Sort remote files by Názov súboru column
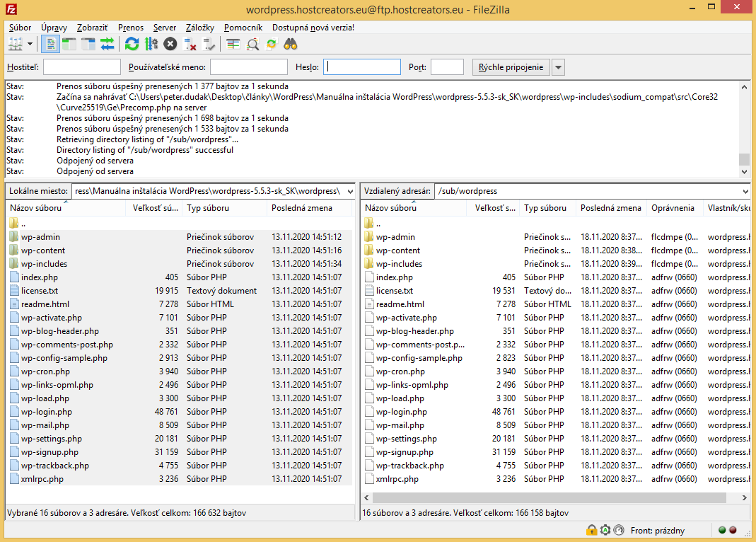The height and width of the screenshot is (542, 756). click(414, 208)
